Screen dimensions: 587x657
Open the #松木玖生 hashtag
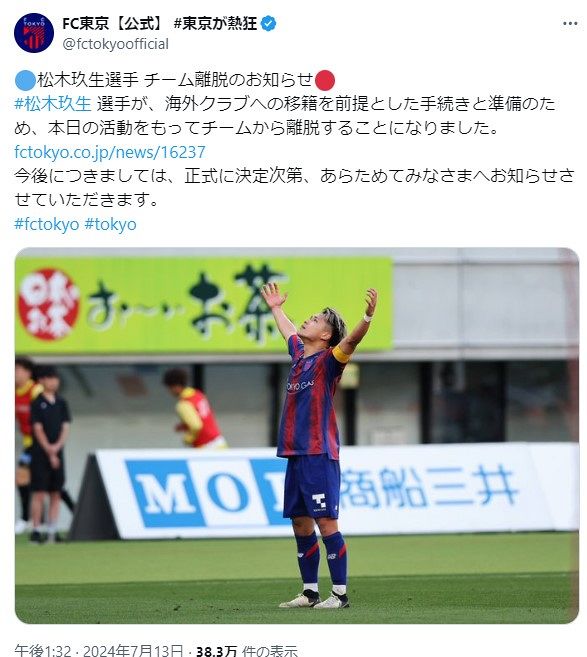pos(53,103)
